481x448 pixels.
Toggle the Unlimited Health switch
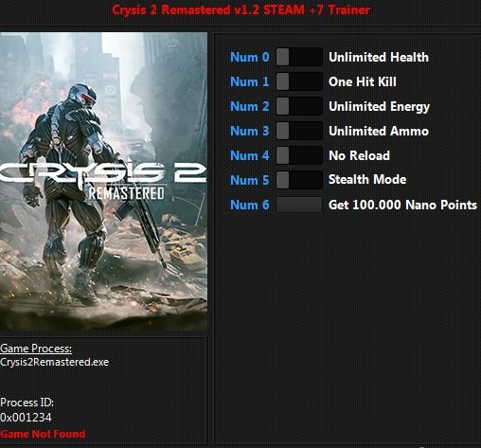[299, 57]
